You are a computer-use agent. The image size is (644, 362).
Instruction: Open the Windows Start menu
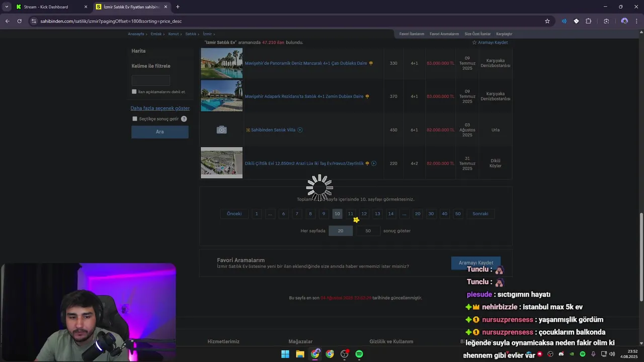[x=285, y=354]
